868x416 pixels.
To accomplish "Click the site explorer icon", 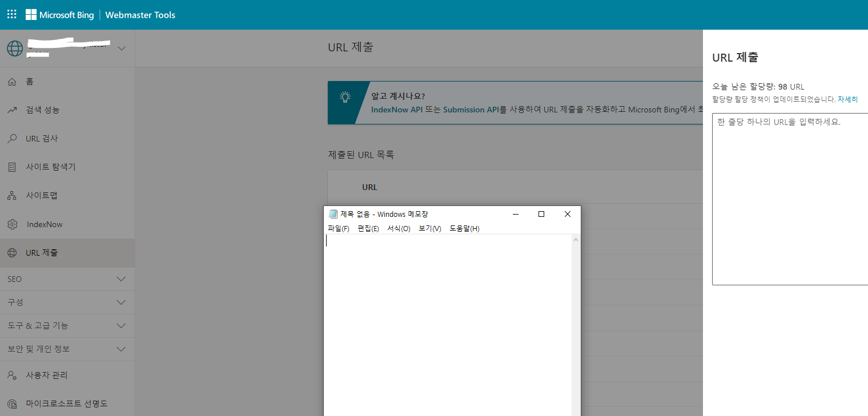I will click(12, 167).
